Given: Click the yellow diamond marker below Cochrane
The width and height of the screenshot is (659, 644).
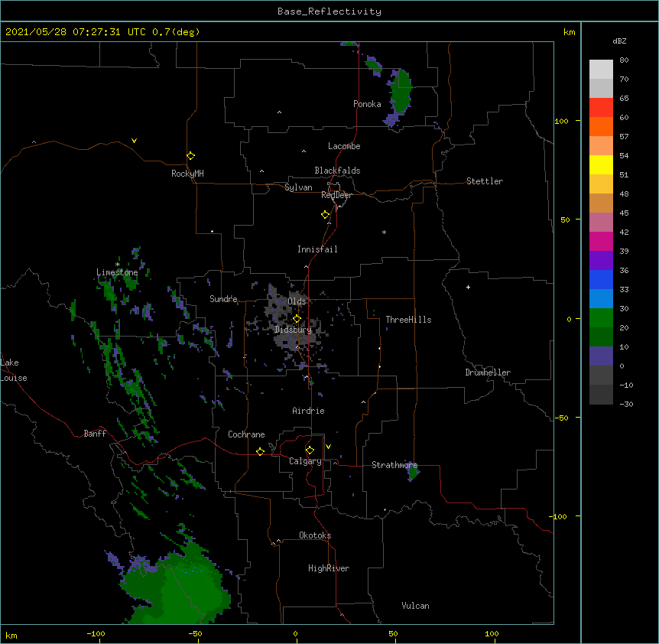Looking at the screenshot, I should [260, 451].
